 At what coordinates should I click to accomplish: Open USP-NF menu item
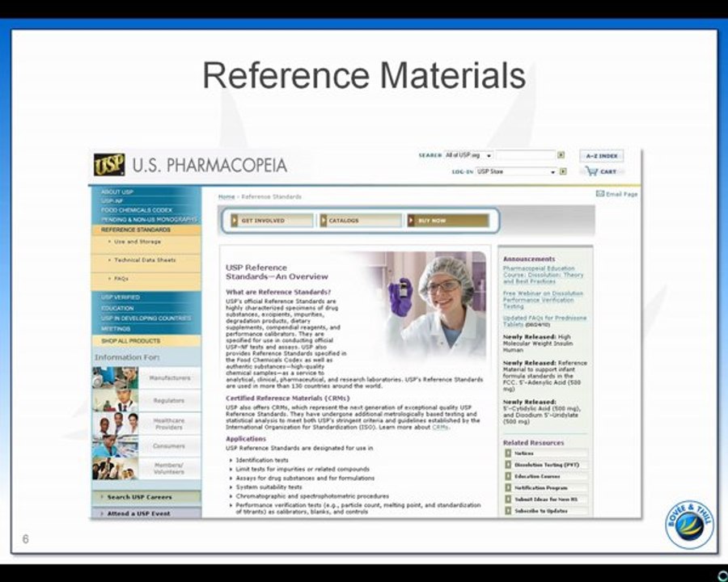pos(146,201)
